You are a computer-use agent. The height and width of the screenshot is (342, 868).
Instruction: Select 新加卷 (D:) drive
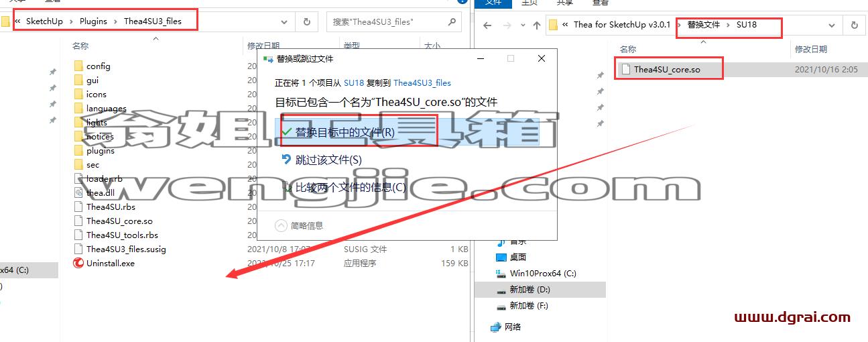(x=530, y=289)
